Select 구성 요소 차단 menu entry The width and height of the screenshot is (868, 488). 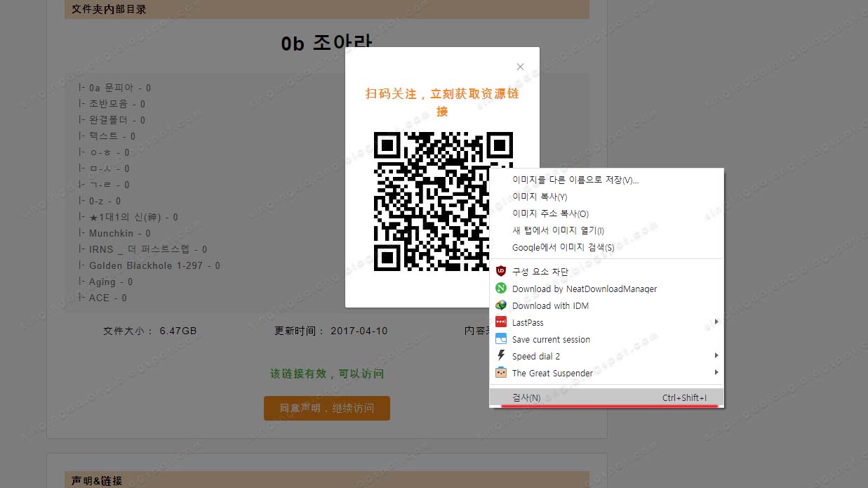[x=606, y=272]
